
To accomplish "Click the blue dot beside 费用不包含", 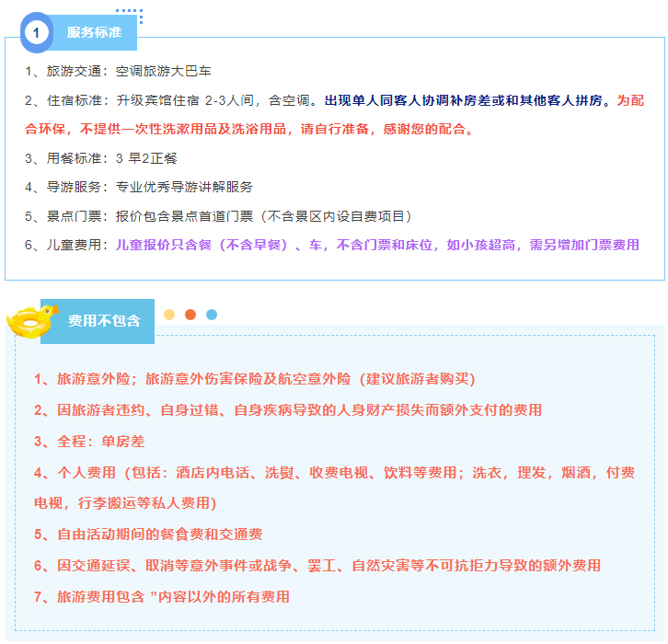I will 212,315.
